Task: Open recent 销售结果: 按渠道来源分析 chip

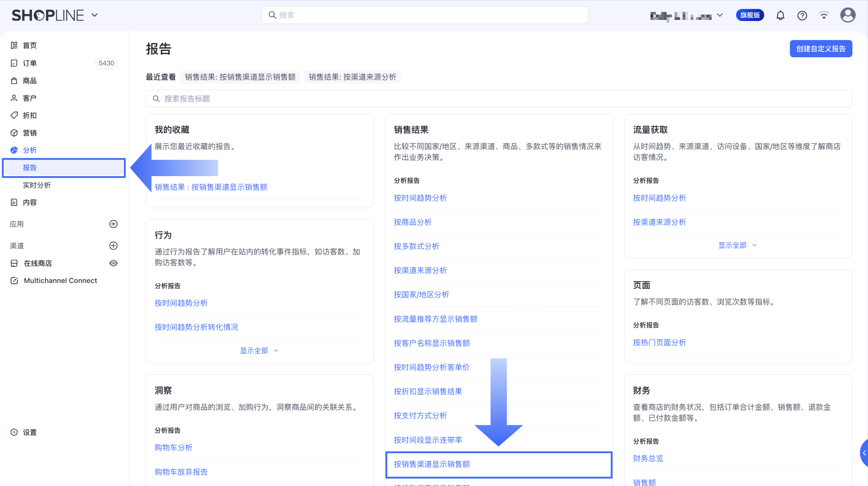Action: point(352,77)
